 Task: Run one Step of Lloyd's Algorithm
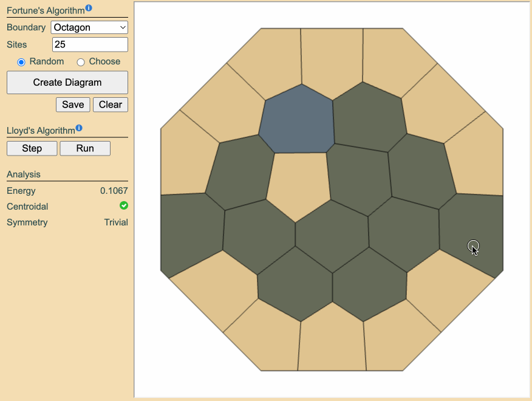[x=32, y=148]
